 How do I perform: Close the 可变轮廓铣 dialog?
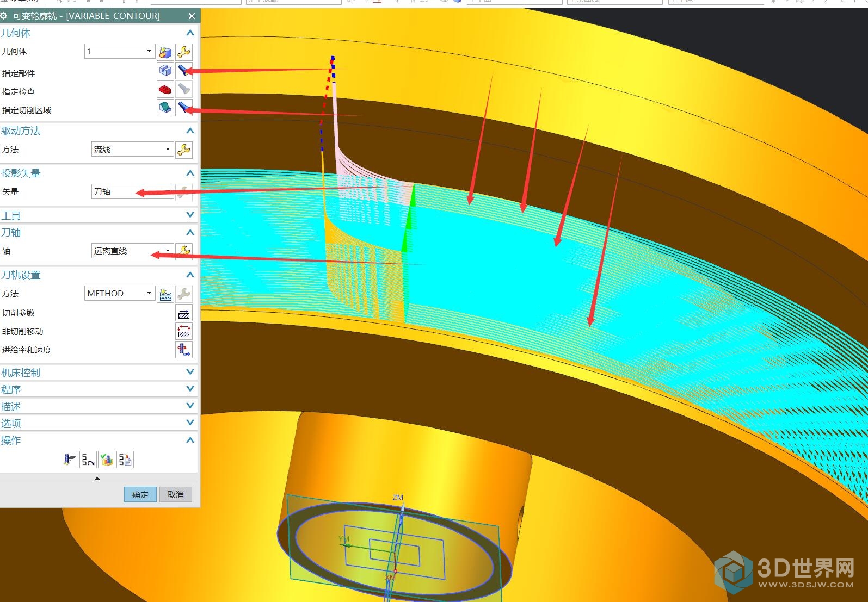pyautogui.click(x=192, y=16)
